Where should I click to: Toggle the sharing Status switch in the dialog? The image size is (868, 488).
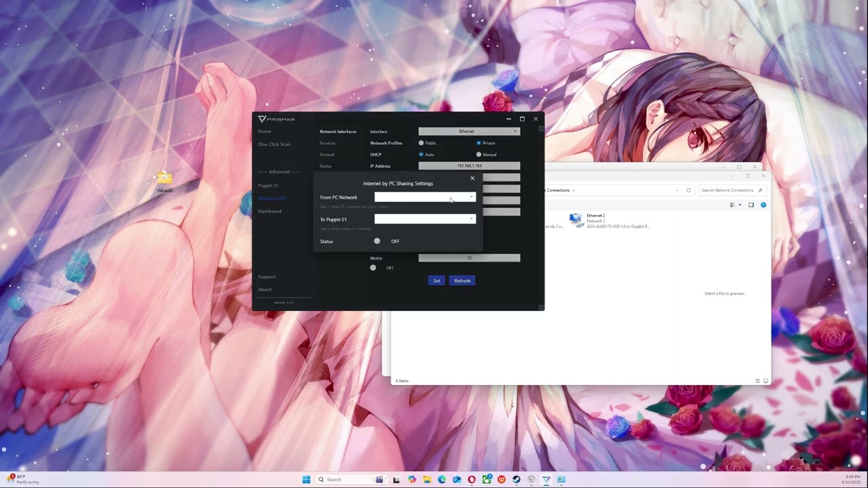377,241
